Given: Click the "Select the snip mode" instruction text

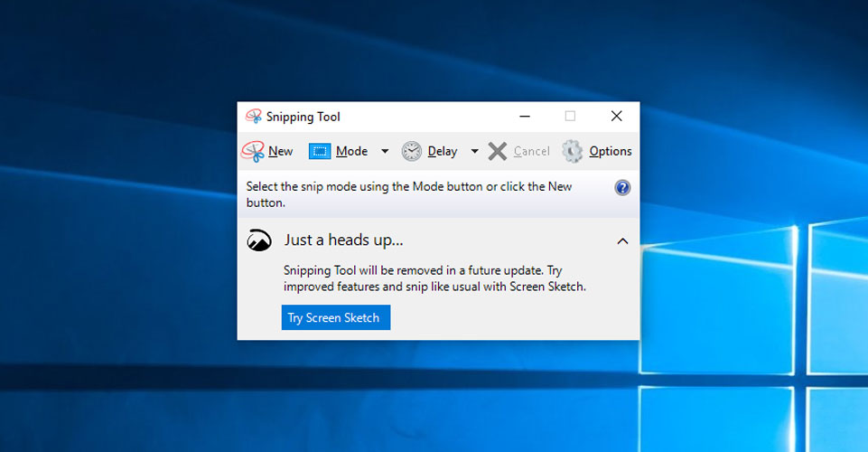Looking at the screenshot, I should pos(409,194).
